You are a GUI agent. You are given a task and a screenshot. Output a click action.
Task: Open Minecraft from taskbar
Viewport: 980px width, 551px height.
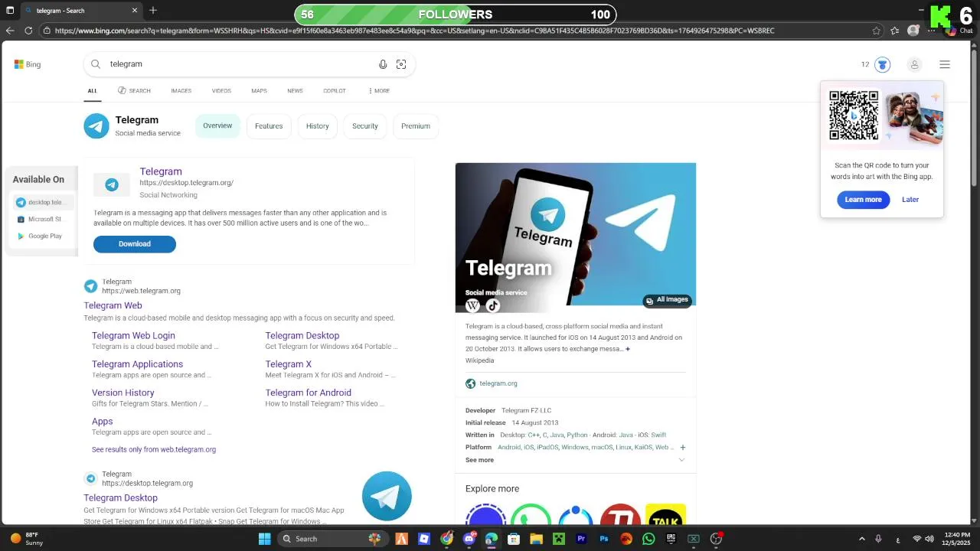click(559, 539)
